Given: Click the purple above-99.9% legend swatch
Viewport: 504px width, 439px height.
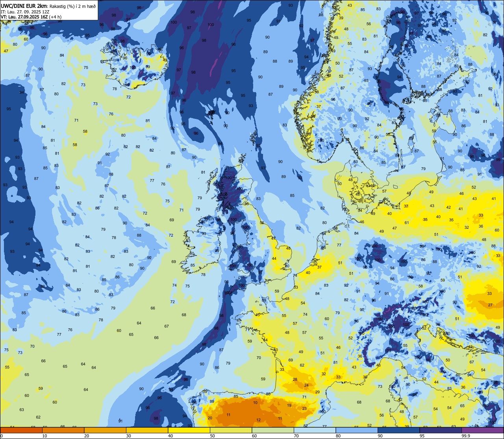Looking at the screenshot, I should (482, 430).
